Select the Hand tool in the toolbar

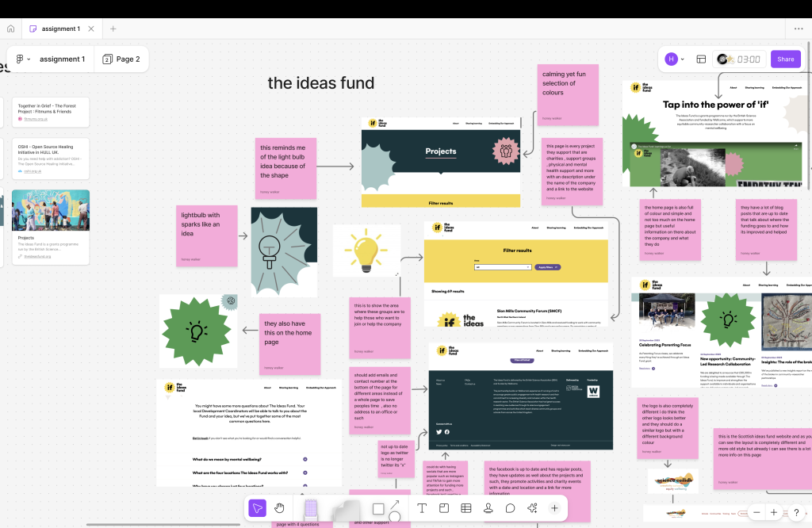280,508
